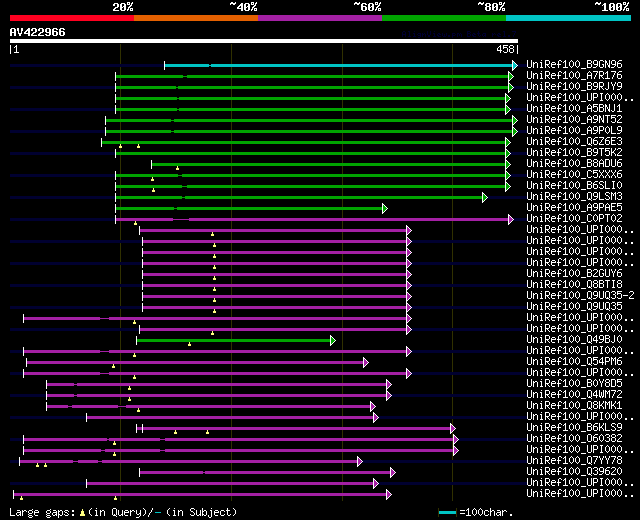The width and height of the screenshot is (640, 520).
Task: Click the ~60% legend label
Action: pos(367,7)
